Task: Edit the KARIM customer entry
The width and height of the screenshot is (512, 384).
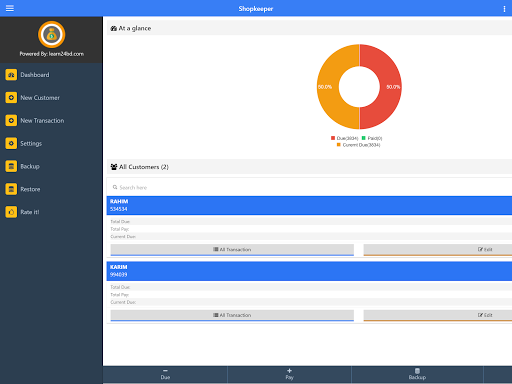Action: point(438,315)
